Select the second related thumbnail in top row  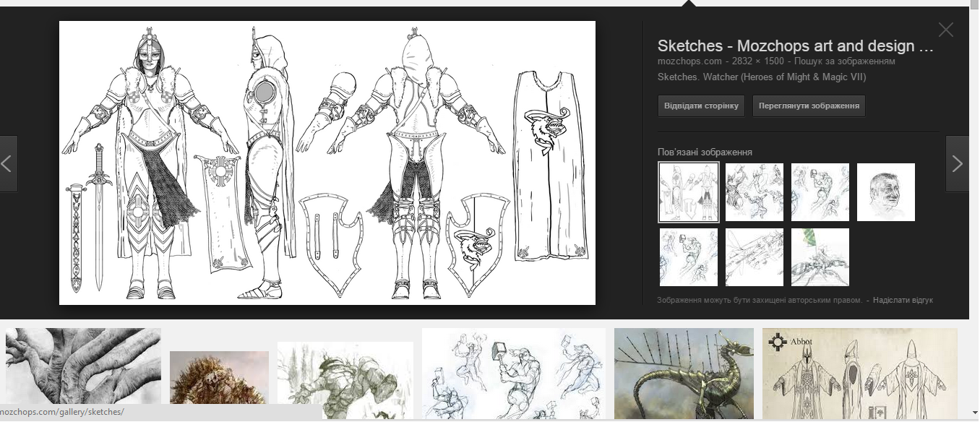click(754, 191)
